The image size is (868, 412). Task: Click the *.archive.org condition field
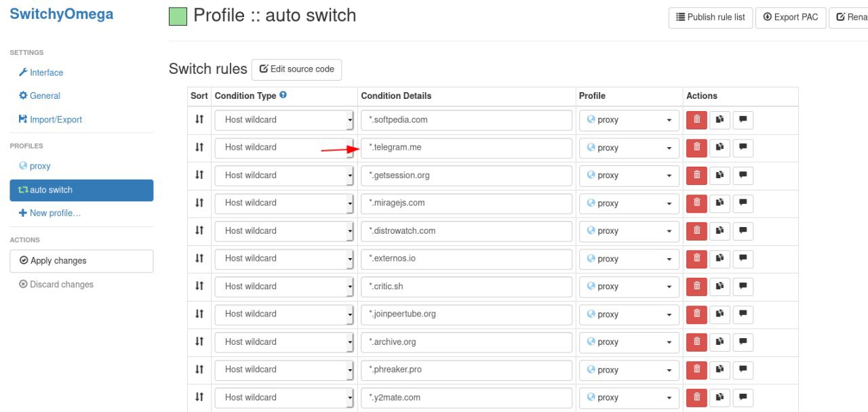pos(467,342)
